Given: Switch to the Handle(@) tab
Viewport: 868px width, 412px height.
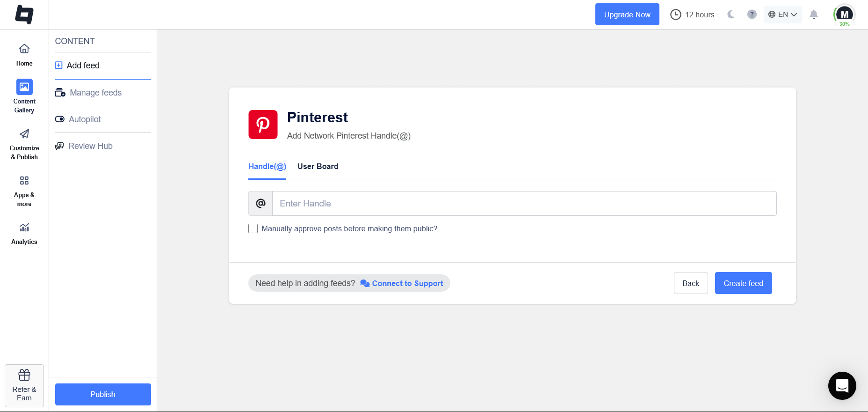Looking at the screenshot, I should coord(267,167).
